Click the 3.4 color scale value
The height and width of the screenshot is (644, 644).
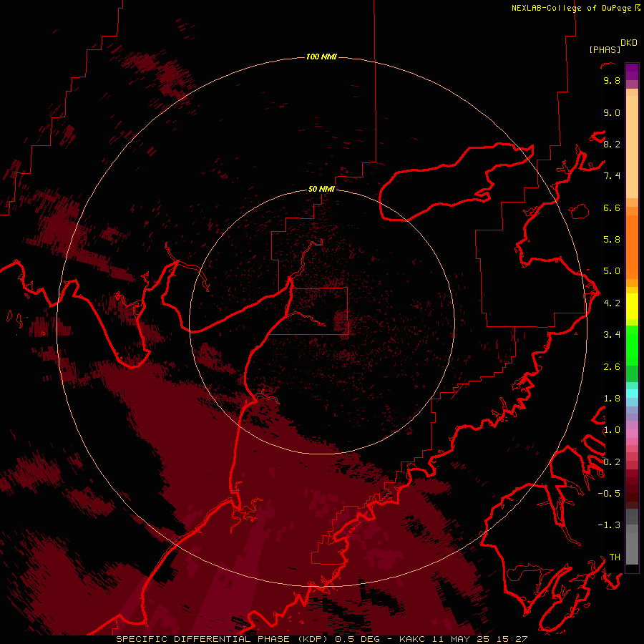[612, 335]
